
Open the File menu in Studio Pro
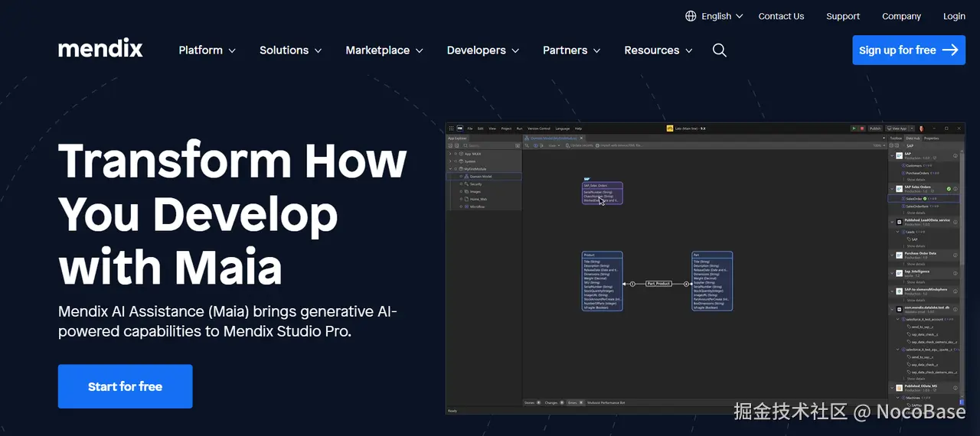[x=470, y=129]
